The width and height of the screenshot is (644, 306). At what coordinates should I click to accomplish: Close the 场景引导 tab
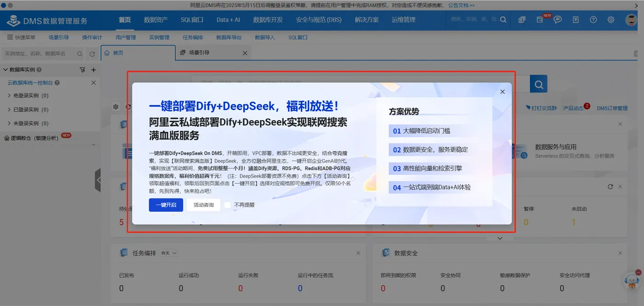click(x=245, y=53)
